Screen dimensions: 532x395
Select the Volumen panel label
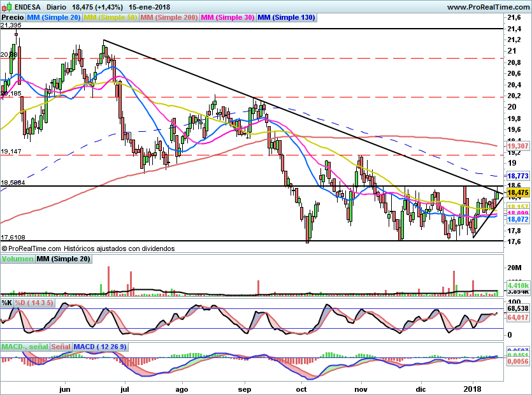[17, 259]
